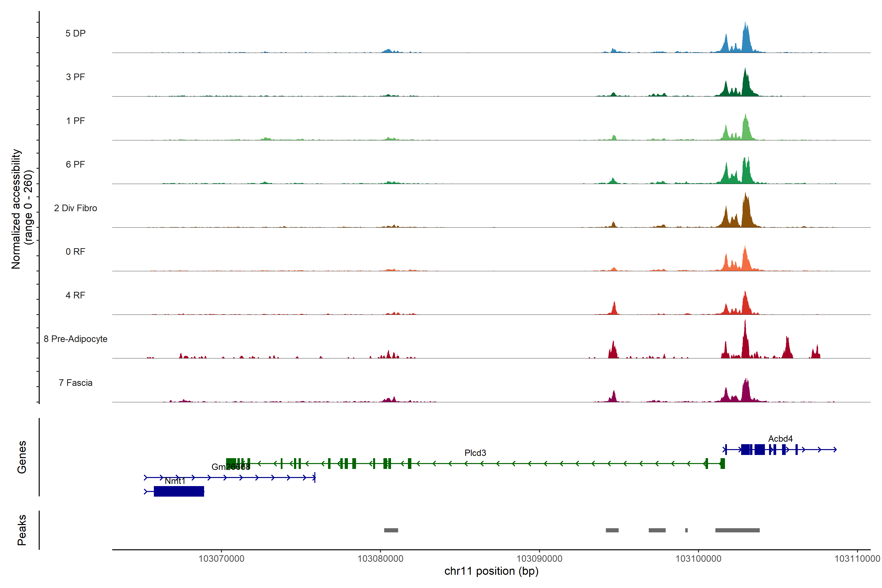Click the 2 Div Fibro track label

click(x=75, y=208)
